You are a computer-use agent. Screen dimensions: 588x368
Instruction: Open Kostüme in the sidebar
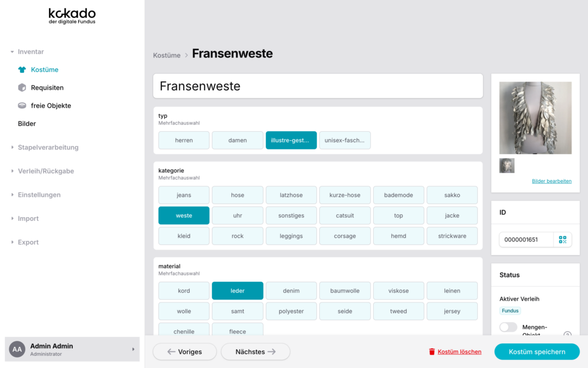45,70
